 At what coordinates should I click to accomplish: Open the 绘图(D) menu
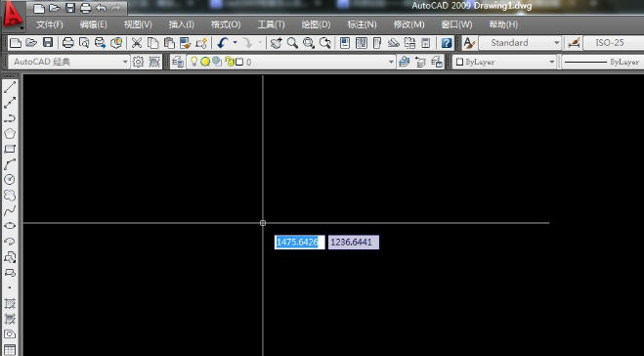tap(316, 24)
